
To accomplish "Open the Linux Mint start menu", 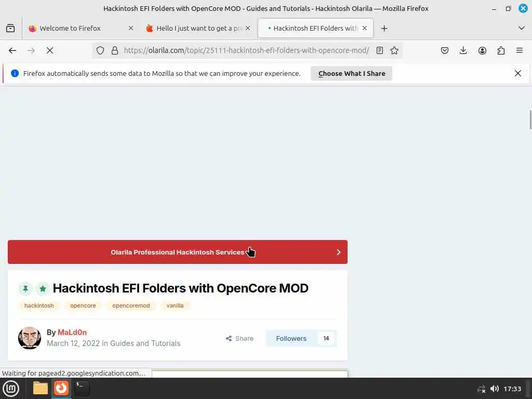I will [11, 389].
